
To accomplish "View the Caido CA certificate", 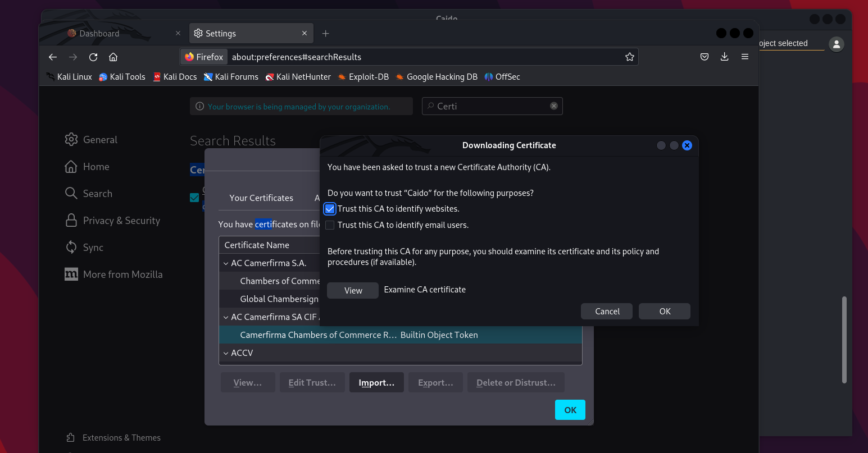I will (x=353, y=290).
